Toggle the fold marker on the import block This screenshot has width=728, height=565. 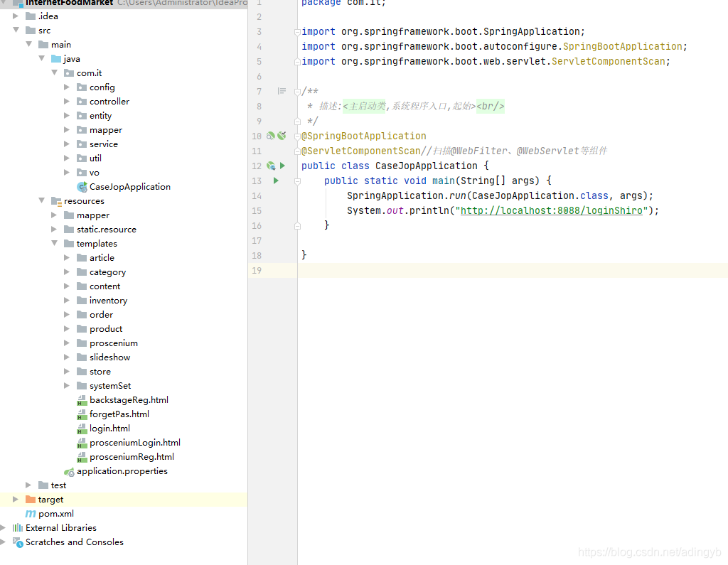pyautogui.click(x=298, y=32)
